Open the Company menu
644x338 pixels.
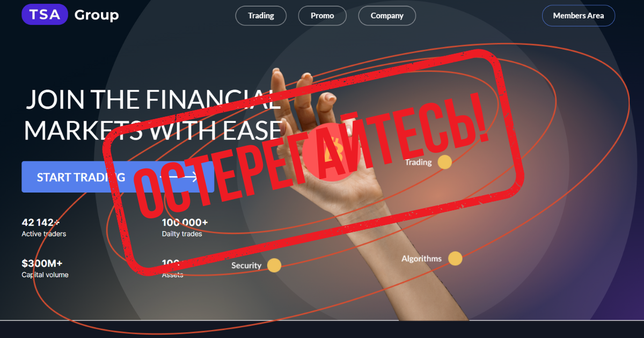pos(387,16)
